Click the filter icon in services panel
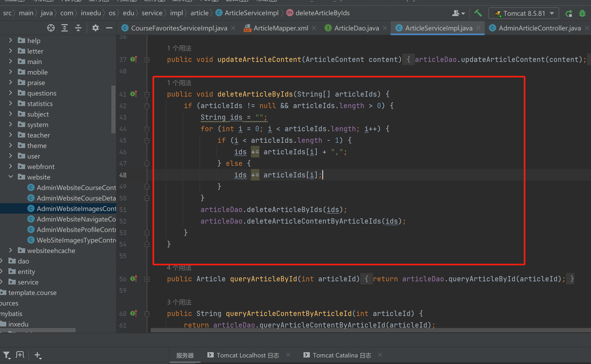Image resolution: width=591 pixels, height=364 pixels. click(x=7, y=355)
